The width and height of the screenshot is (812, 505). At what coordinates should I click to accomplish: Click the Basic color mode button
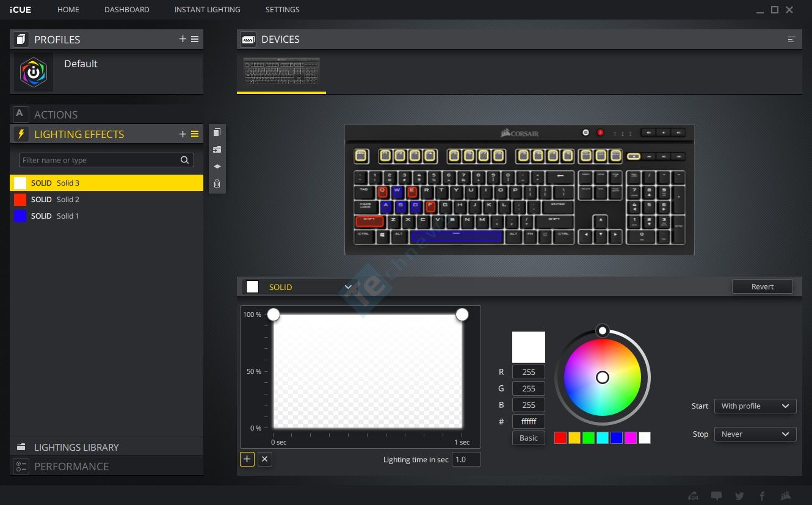529,438
